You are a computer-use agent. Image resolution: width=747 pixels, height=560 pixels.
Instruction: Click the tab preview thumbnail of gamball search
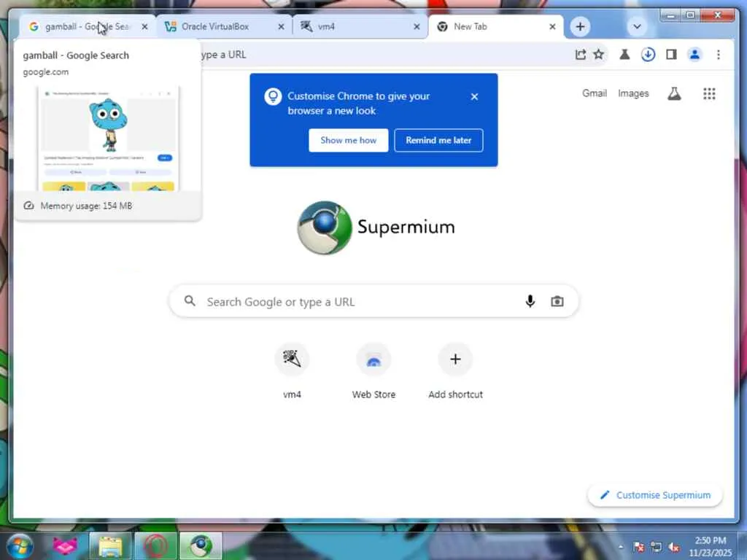click(x=109, y=138)
